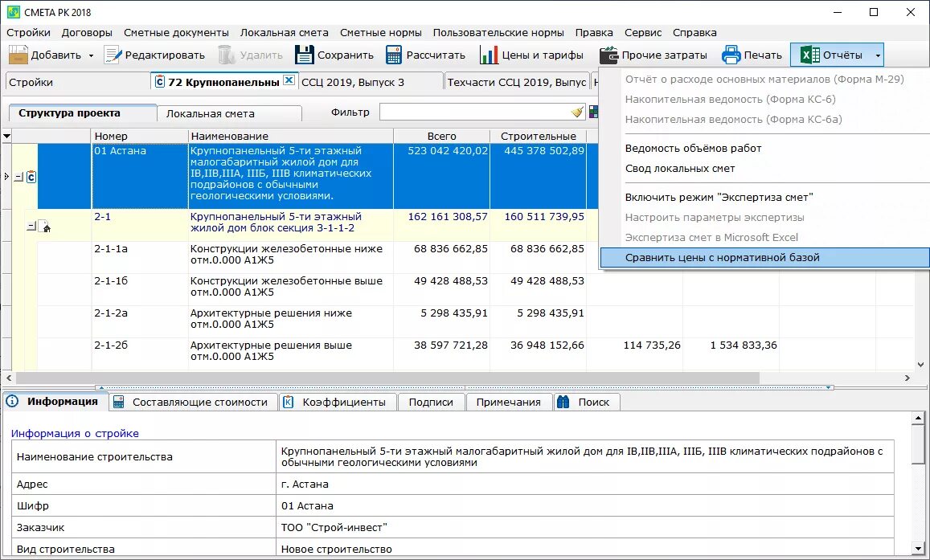Close the 72 Крупнопанельны tab
The width and height of the screenshot is (930, 560).
point(289,80)
